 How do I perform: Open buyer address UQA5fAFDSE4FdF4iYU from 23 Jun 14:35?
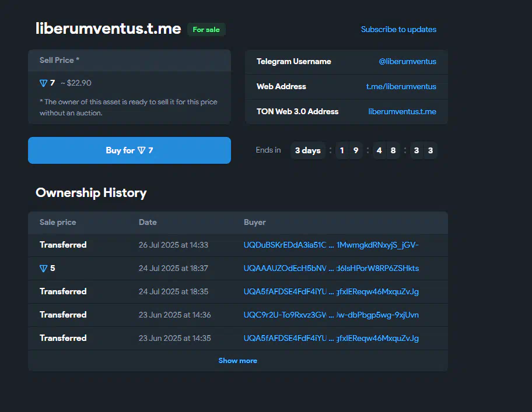[x=331, y=339]
